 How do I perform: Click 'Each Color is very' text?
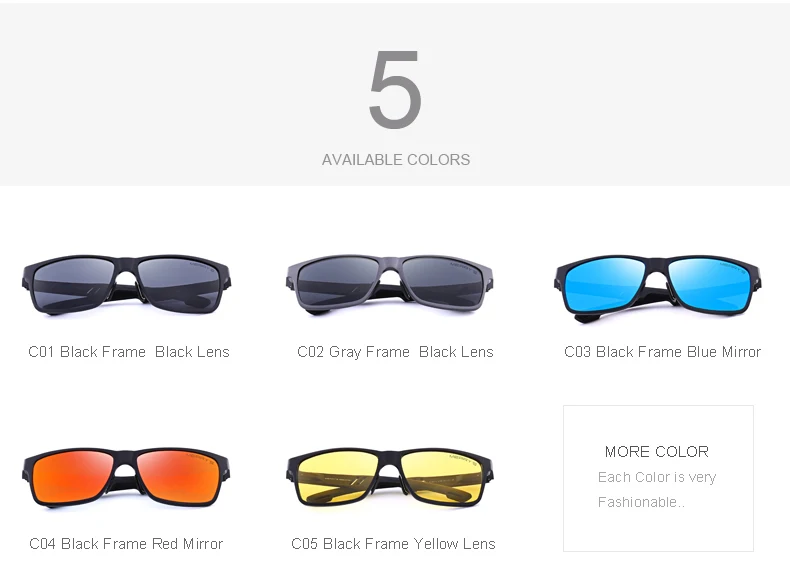pyautogui.click(x=657, y=477)
